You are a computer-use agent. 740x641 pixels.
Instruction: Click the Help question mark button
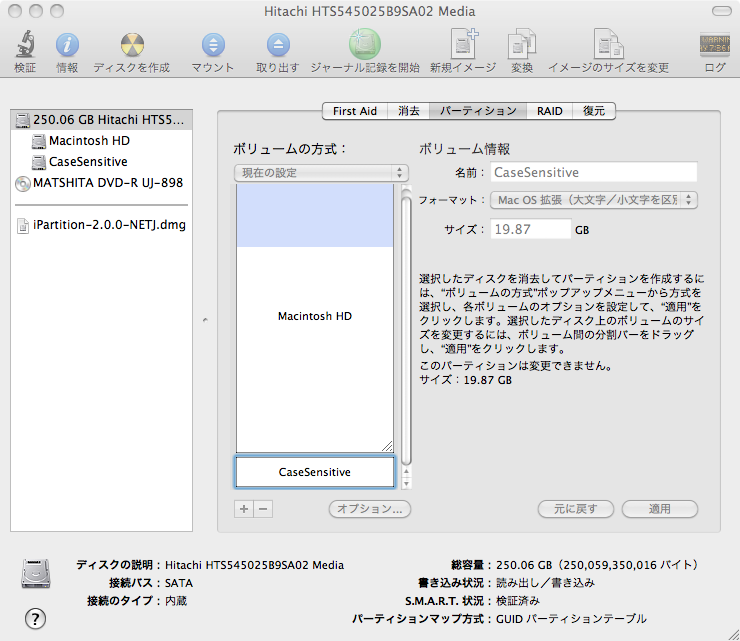[35, 618]
